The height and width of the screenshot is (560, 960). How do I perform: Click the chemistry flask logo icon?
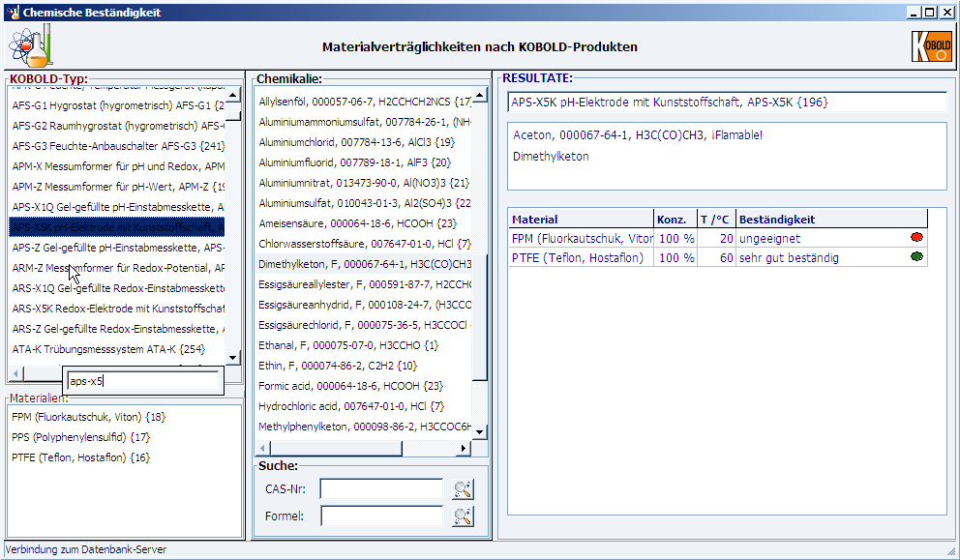point(29,45)
